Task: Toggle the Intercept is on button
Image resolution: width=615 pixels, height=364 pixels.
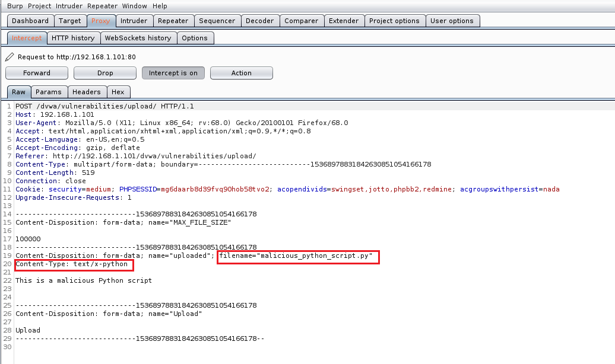Action: (x=173, y=73)
